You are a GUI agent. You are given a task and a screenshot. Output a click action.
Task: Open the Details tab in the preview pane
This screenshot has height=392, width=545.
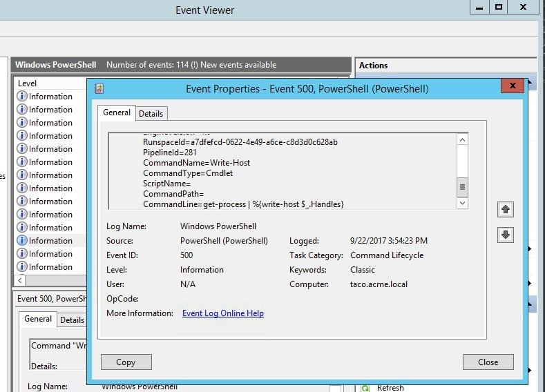(x=72, y=320)
